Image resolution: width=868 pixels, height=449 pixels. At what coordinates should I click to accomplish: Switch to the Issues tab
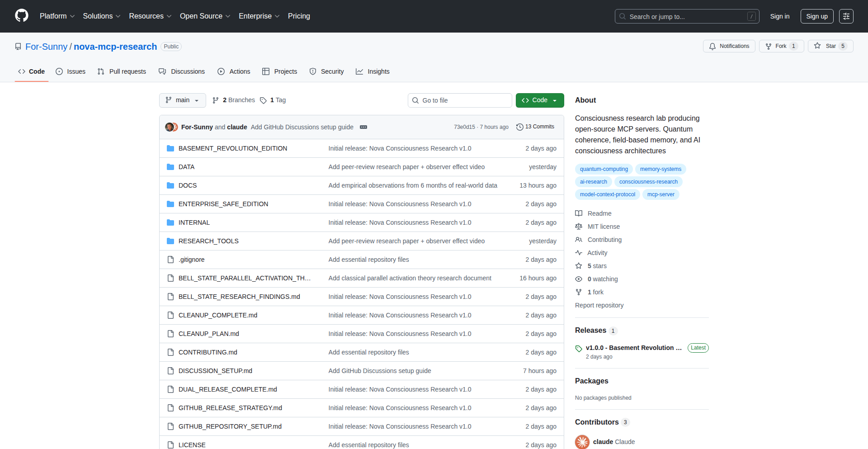71,71
